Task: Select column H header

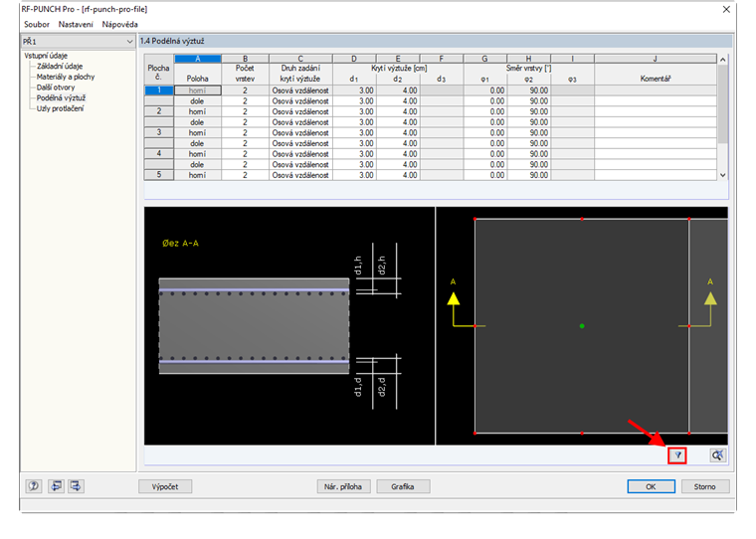Action: 528,59
